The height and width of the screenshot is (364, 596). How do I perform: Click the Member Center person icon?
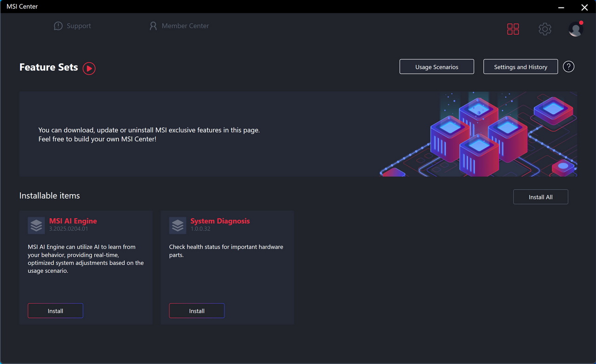pyautogui.click(x=153, y=26)
